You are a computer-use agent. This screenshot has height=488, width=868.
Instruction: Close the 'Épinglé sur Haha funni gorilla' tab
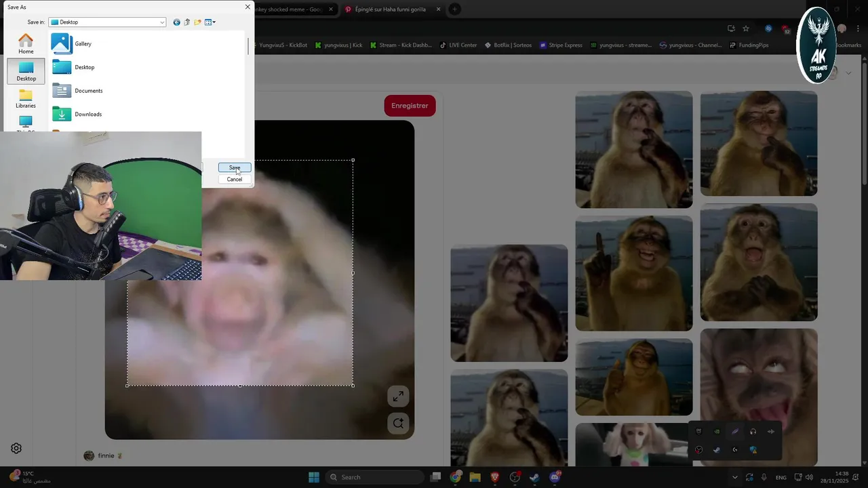pyautogui.click(x=438, y=9)
